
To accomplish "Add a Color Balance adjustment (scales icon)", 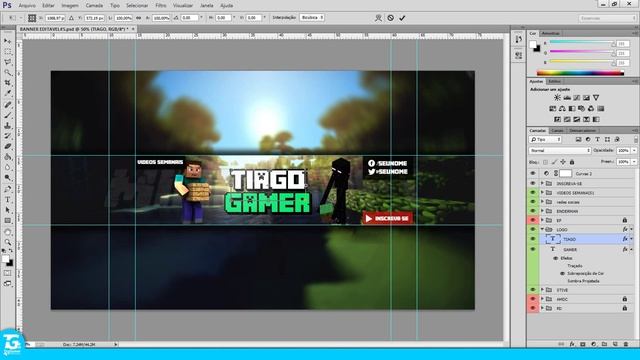I will coord(562,109).
